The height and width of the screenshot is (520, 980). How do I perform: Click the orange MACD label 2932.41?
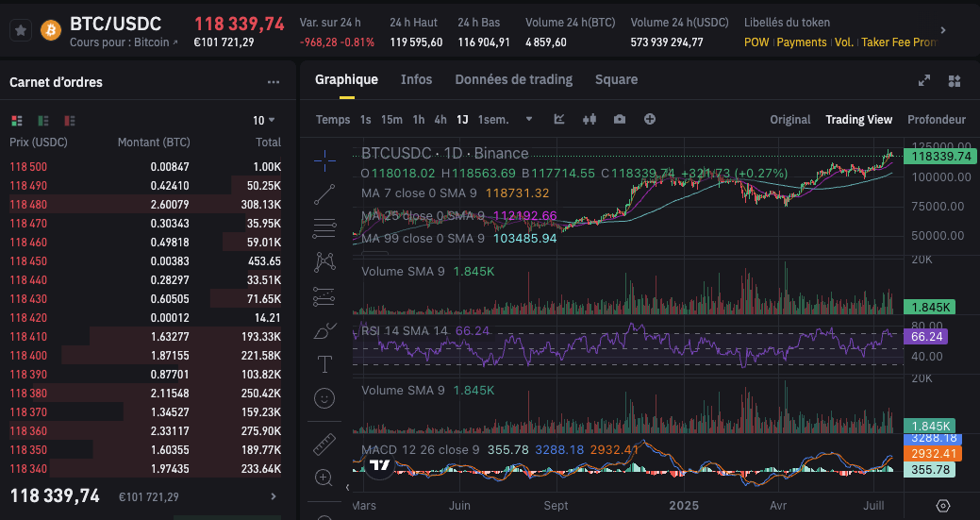coord(933,454)
